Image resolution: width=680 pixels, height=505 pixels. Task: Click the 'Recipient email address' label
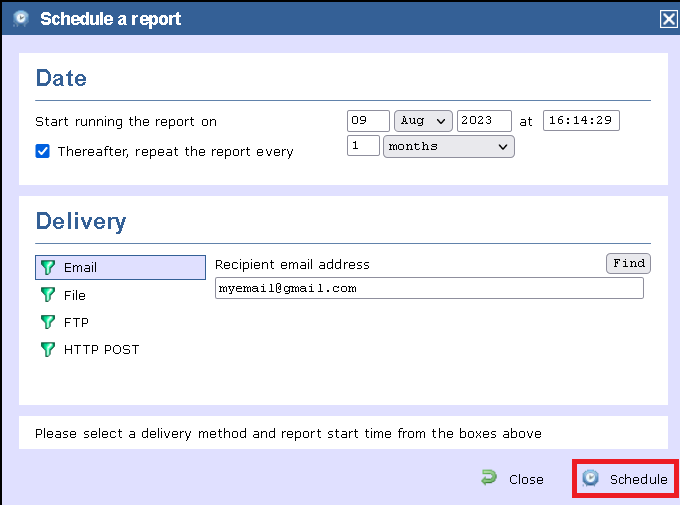coord(292,265)
